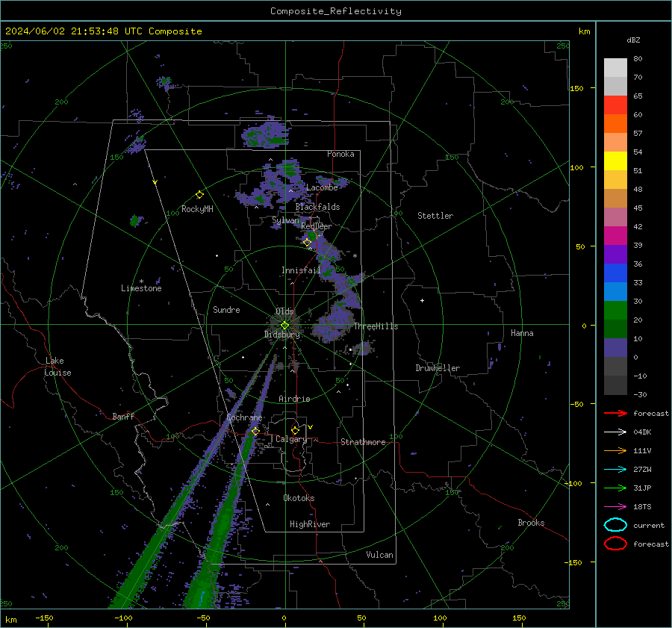This screenshot has width=672, height=628.
Task: Click the yellow diamond marker above Calgary
Action: pos(295,430)
